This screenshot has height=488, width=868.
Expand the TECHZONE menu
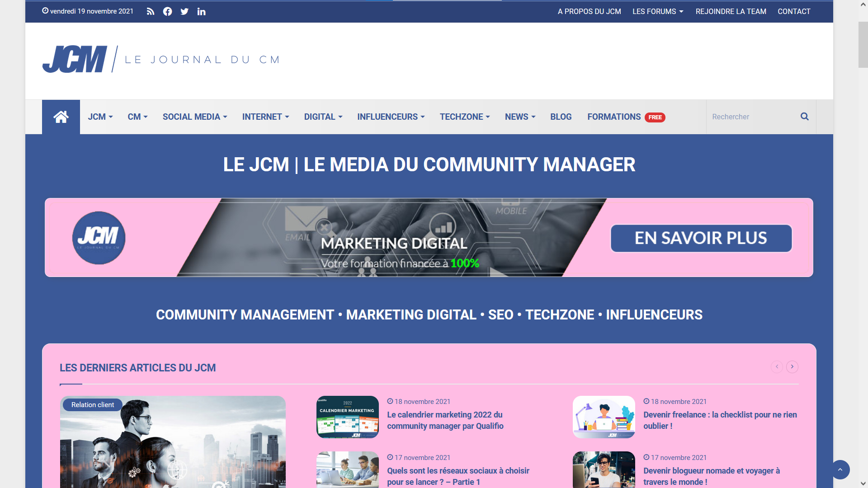(x=465, y=117)
